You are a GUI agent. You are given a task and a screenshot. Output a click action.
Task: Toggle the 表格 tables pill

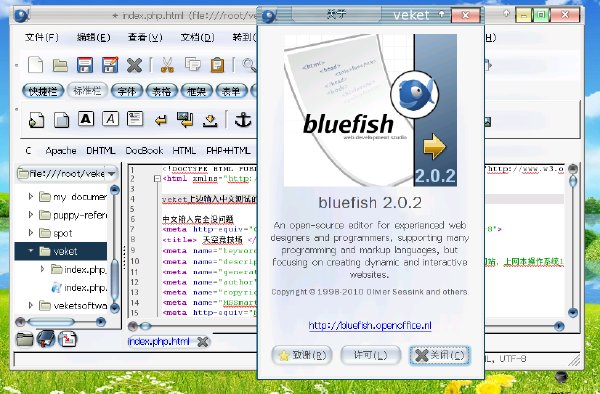click(x=161, y=91)
